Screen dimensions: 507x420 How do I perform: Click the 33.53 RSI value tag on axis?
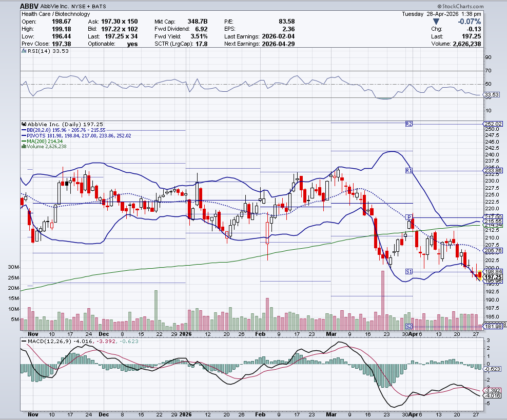[492, 95]
